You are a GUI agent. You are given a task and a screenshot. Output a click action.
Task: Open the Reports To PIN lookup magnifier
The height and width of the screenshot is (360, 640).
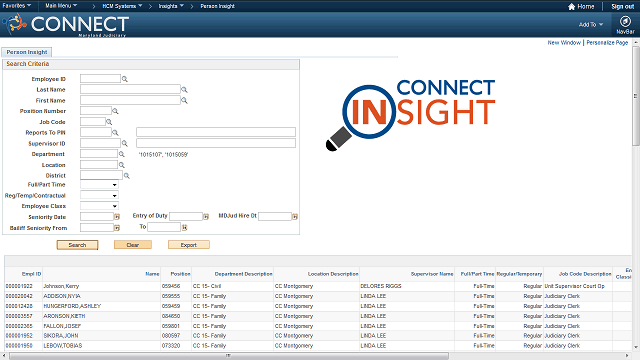point(115,133)
